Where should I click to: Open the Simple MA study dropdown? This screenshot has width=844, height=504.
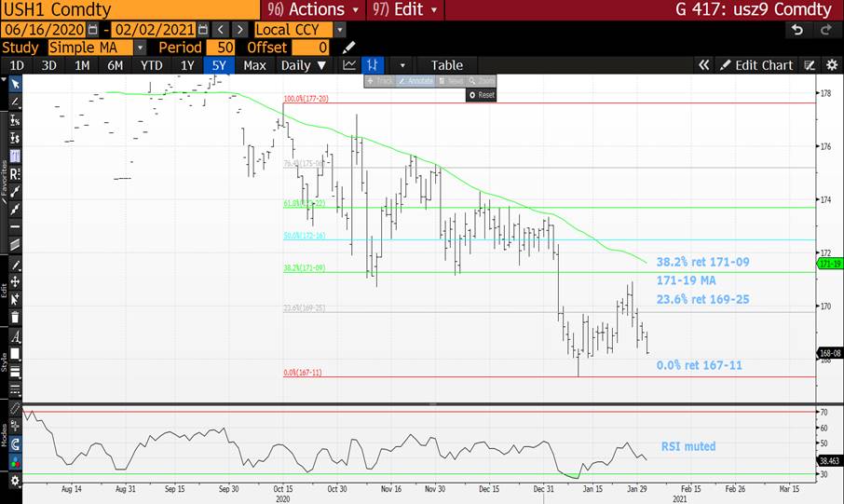click(x=141, y=48)
